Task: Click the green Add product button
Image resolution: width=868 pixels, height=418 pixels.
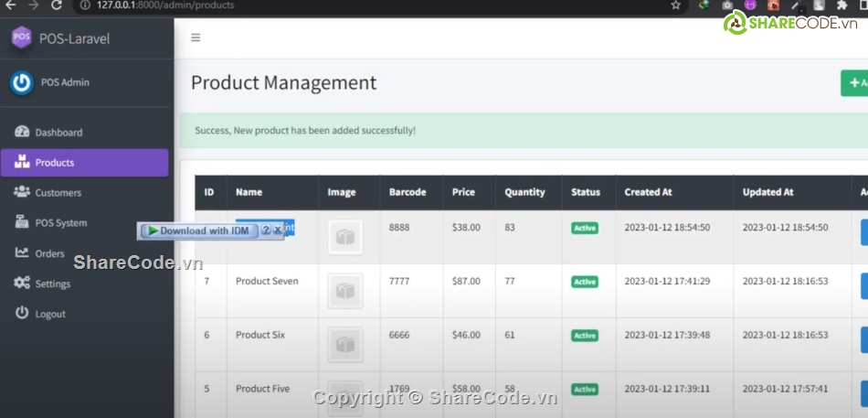Action: (854, 83)
